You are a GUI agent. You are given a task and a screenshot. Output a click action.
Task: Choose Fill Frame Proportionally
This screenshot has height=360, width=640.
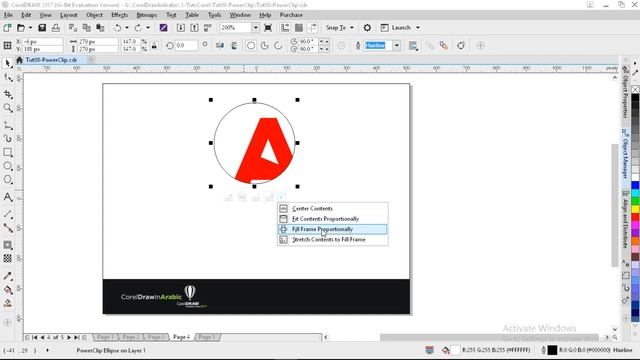333,229
